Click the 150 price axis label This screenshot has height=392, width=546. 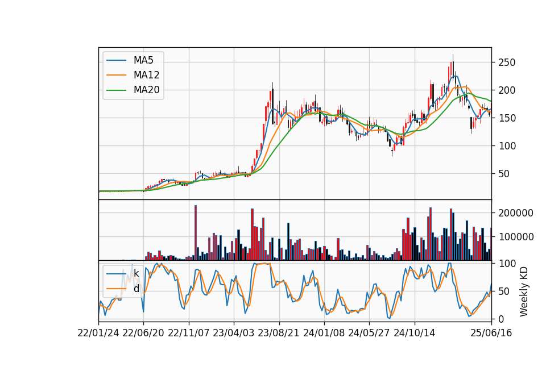click(507, 118)
